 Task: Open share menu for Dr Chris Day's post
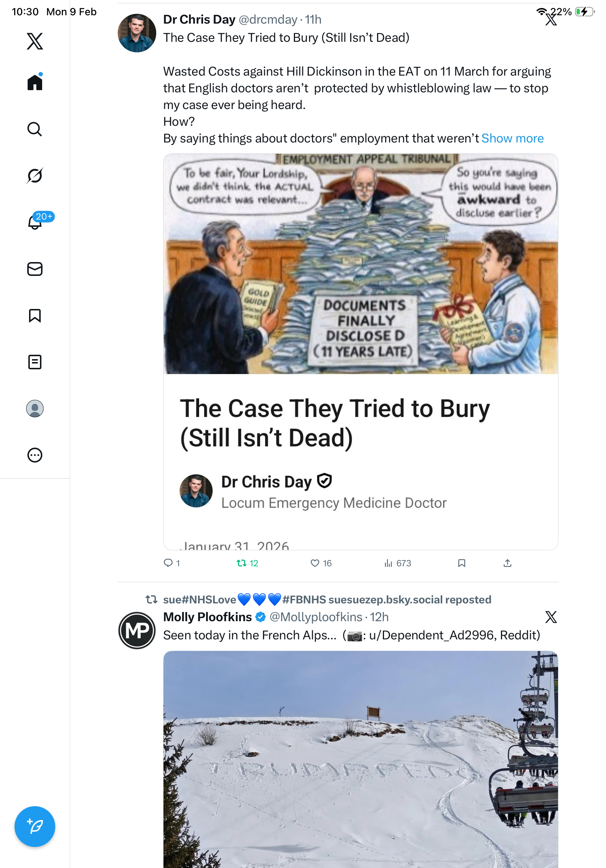(508, 563)
